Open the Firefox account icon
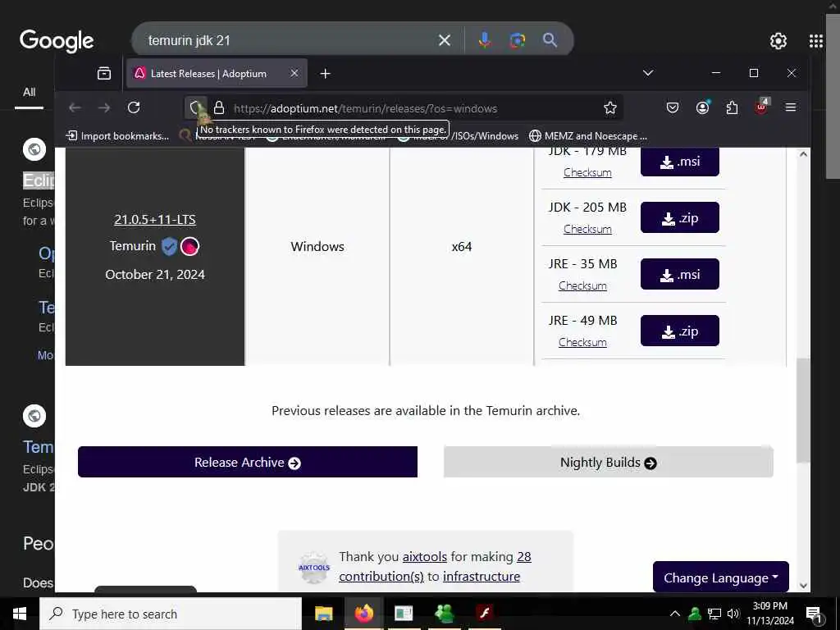The height and width of the screenshot is (630, 840). tap(702, 107)
